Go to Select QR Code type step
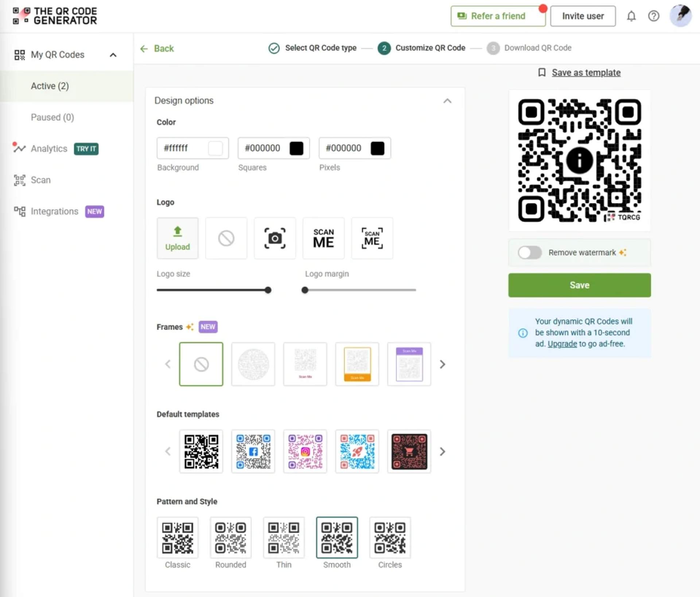This screenshot has height=597, width=700. pyautogui.click(x=312, y=48)
